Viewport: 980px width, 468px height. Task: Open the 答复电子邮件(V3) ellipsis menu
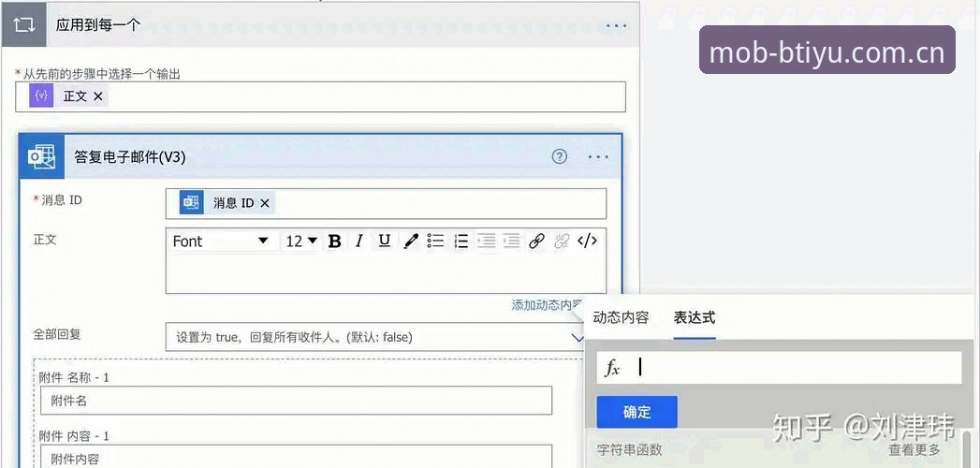598,157
